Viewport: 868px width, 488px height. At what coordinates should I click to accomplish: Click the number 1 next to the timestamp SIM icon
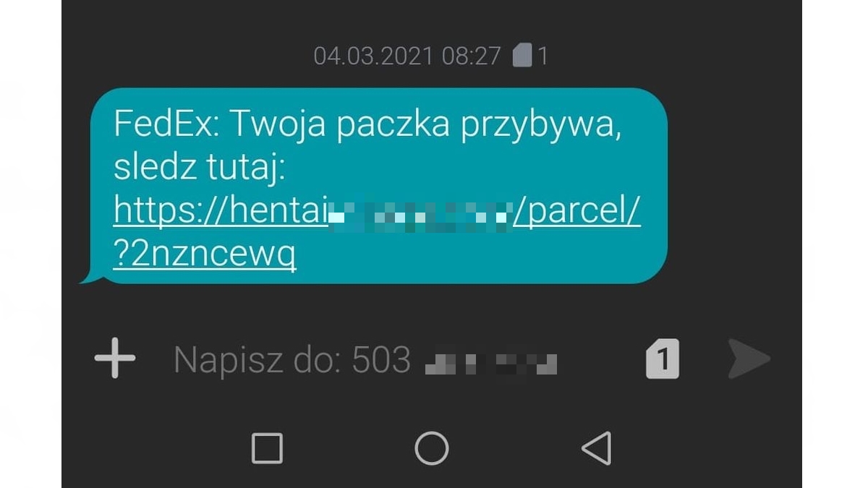[543, 56]
